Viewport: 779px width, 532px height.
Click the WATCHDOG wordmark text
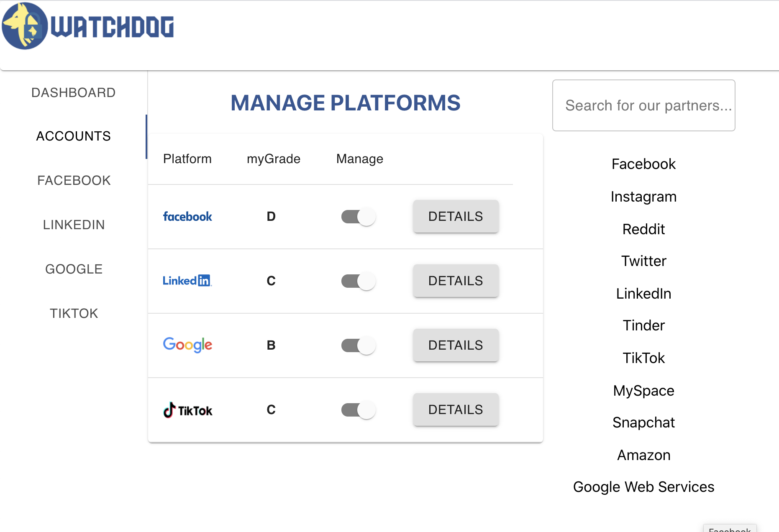coord(112,27)
